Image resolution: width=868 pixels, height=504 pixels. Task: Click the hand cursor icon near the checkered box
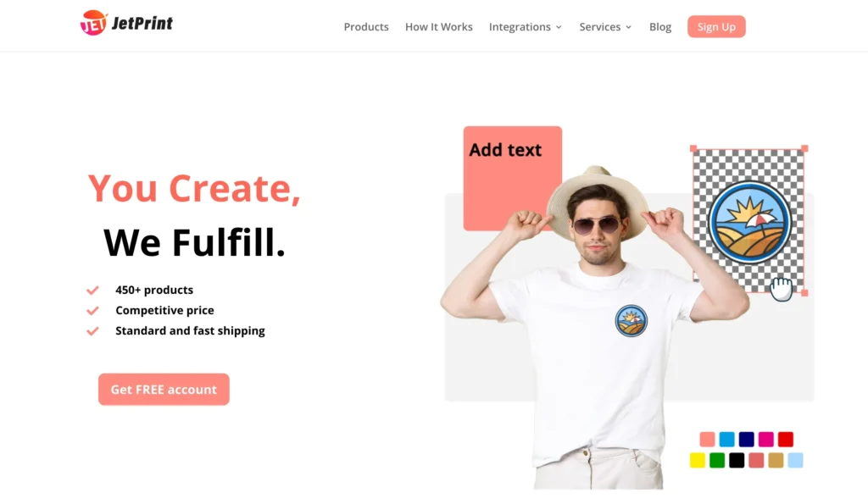[x=781, y=289]
